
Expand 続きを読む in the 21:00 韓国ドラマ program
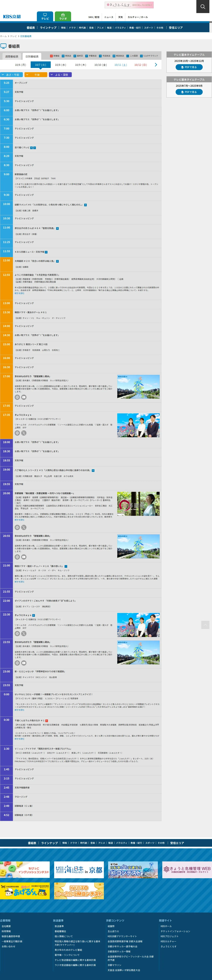[x=19, y=582]
